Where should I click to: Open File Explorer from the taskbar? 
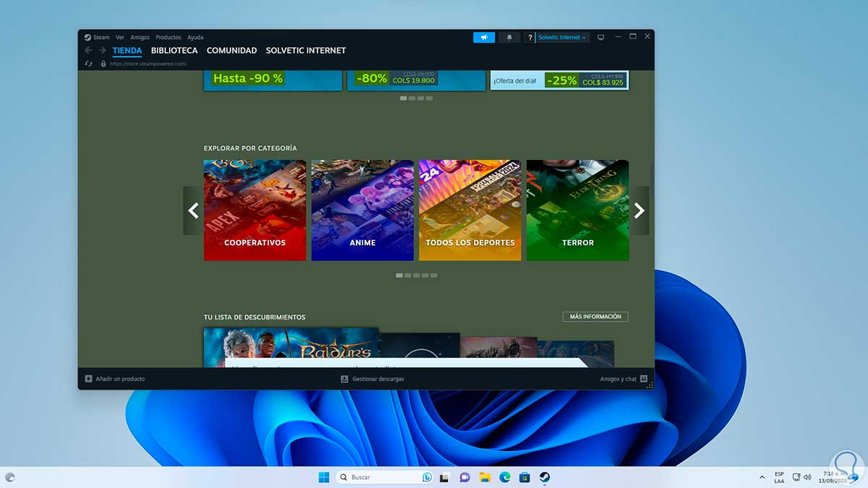(485, 477)
